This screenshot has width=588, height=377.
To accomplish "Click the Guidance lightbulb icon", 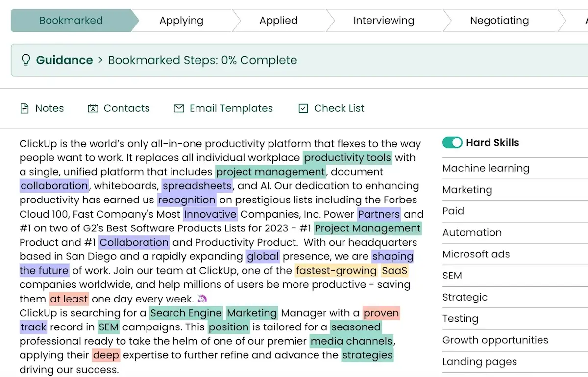I will (25, 60).
